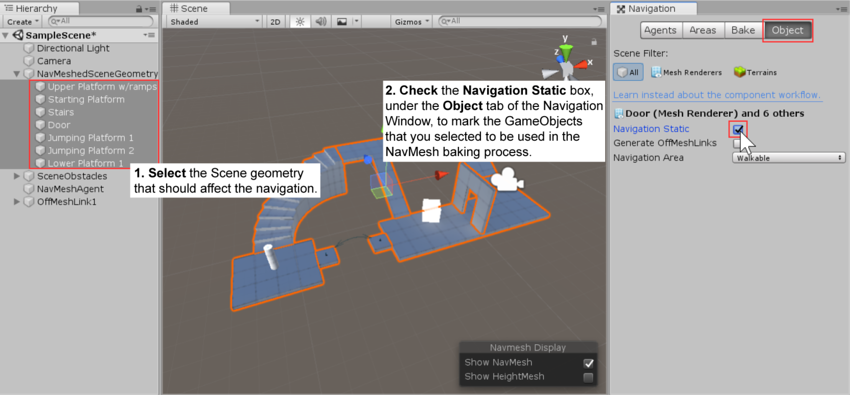850x395 pixels.
Task: Click the Hierarchy search field
Action: coord(101,22)
